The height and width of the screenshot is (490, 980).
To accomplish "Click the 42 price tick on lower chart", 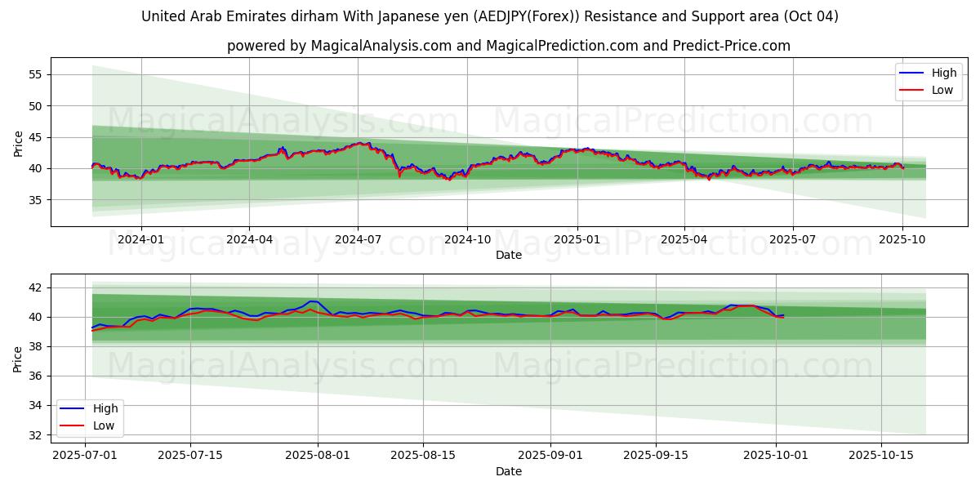I will pyautogui.click(x=34, y=287).
